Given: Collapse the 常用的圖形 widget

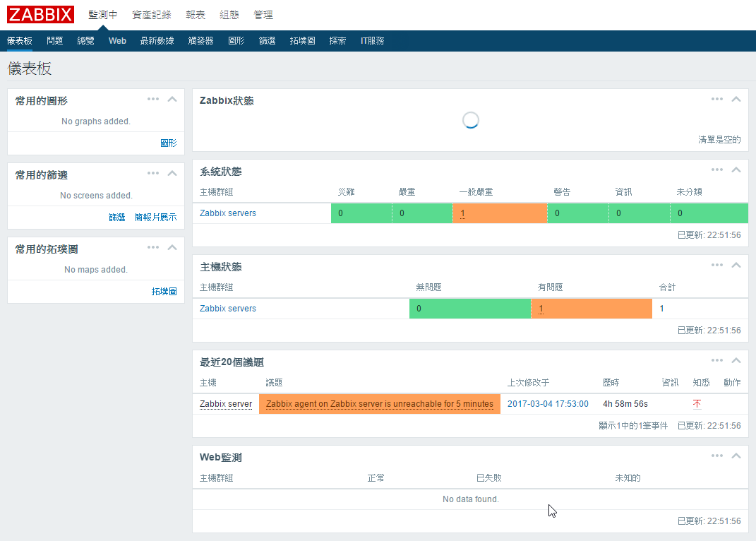Looking at the screenshot, I should [x=172, y=99].
